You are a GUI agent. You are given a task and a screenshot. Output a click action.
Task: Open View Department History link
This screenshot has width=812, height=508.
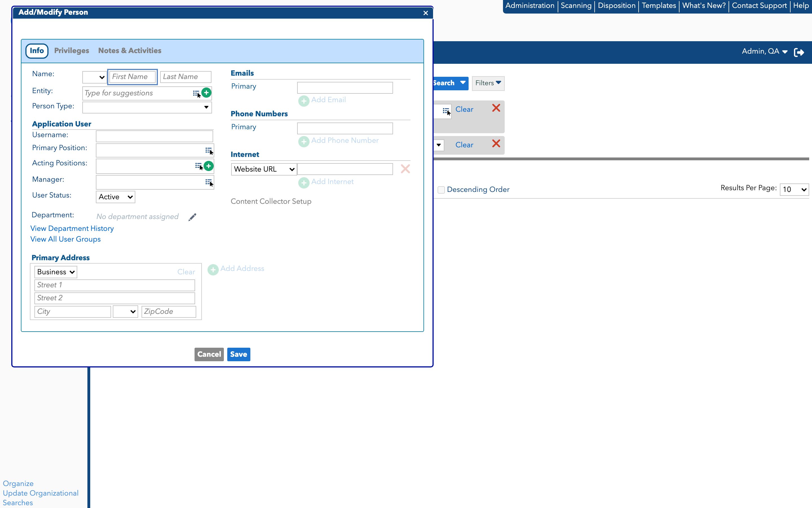point(72,229)
